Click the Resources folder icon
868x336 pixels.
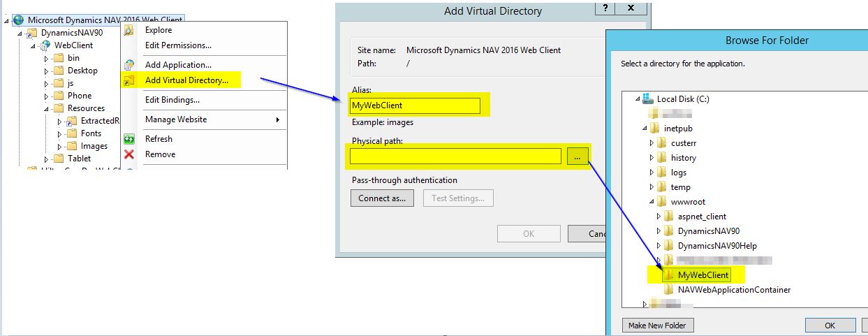(x=59, y=108)
